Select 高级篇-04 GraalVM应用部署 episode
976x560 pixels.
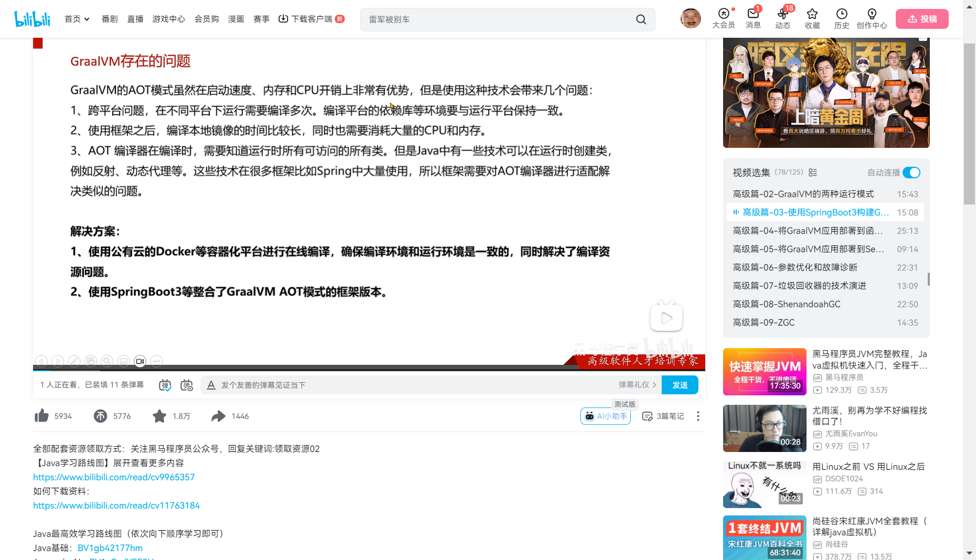(825, 231)
